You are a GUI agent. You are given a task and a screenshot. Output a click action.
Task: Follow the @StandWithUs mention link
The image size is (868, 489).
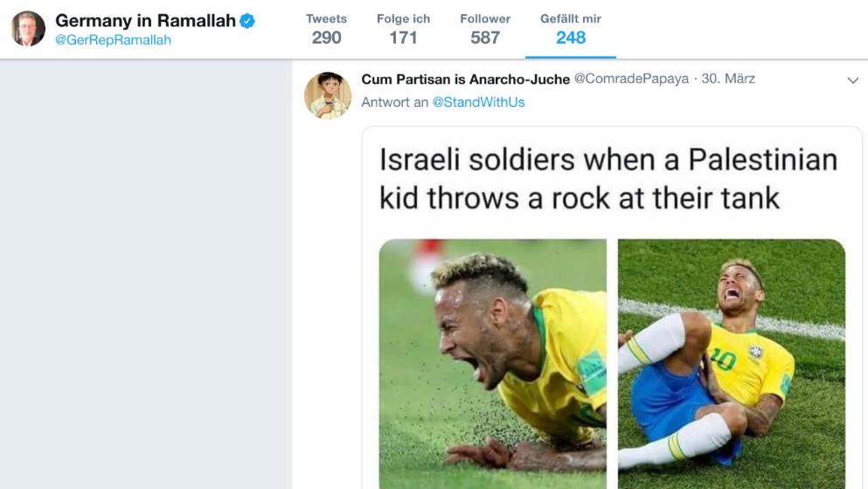click(478, 102)
